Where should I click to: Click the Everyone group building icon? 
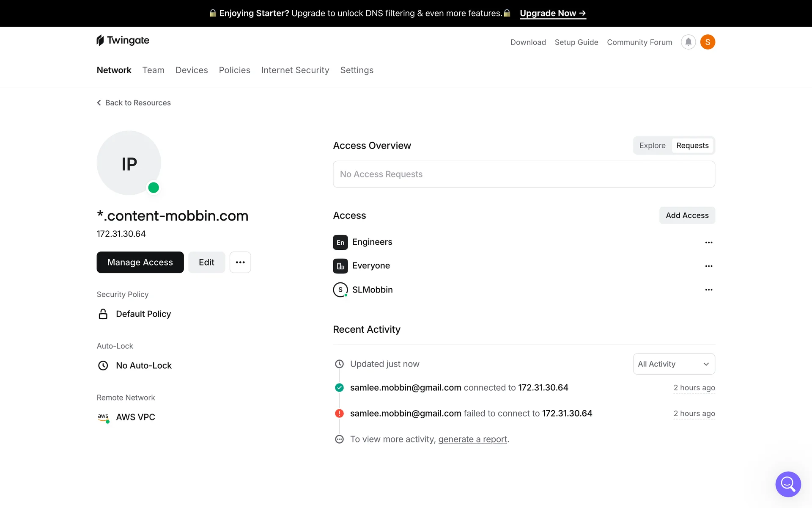coord(340,266)
